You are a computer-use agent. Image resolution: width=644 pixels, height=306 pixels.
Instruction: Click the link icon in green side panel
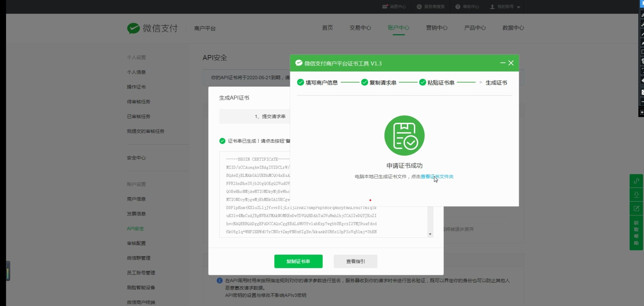click(637, 181)
